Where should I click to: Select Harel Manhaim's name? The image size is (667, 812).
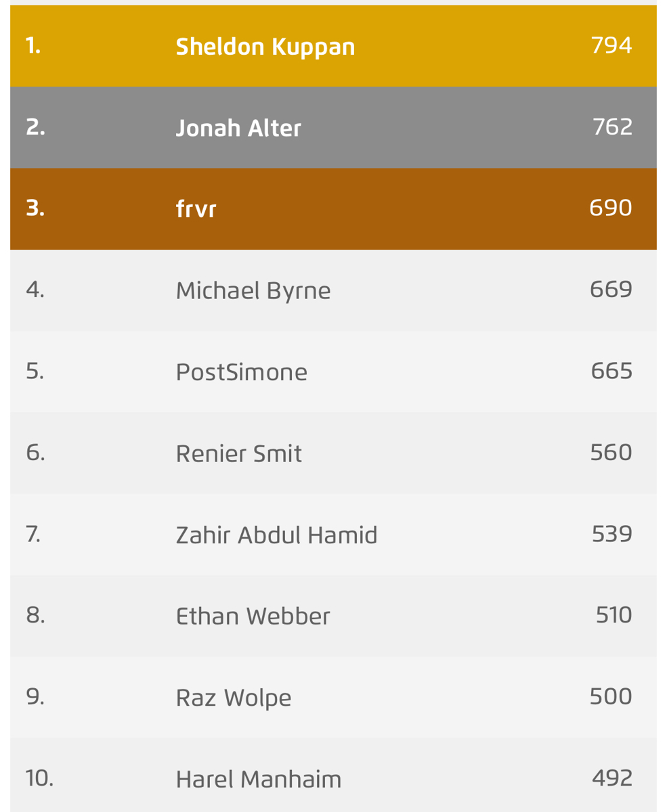click(x=258, y=780)
